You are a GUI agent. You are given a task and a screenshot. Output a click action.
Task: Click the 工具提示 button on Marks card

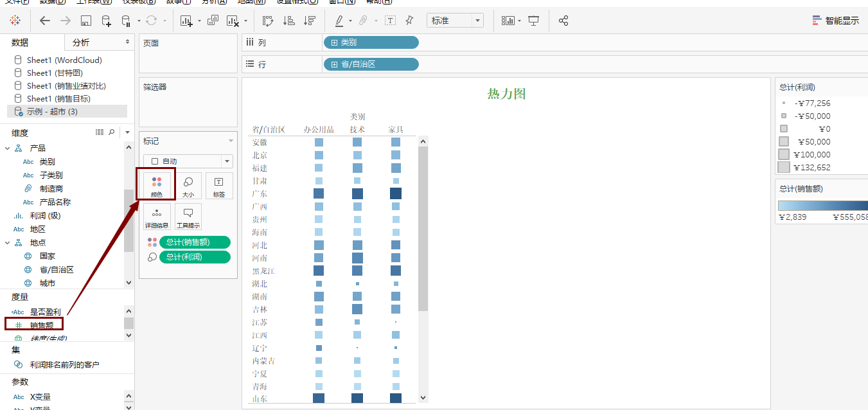188,217
